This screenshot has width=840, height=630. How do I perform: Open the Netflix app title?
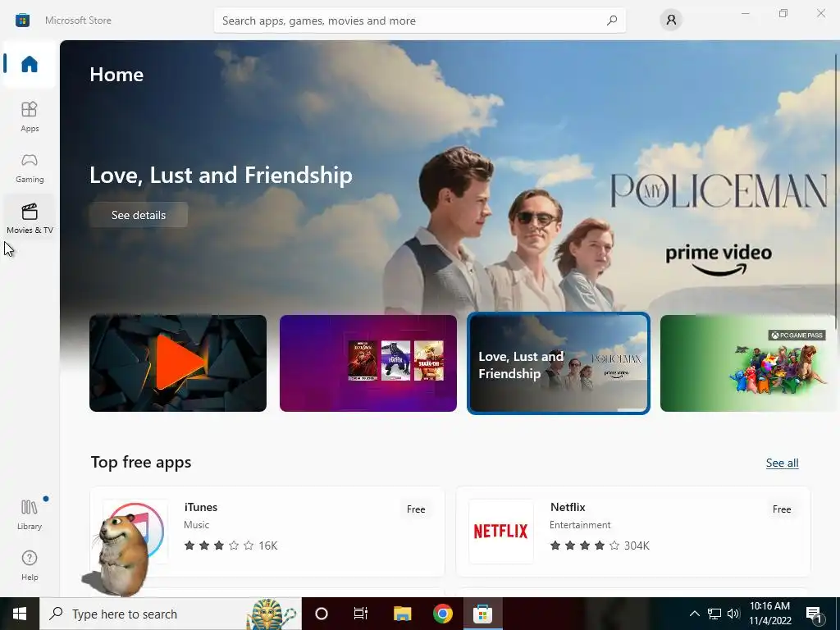point(568,507)
